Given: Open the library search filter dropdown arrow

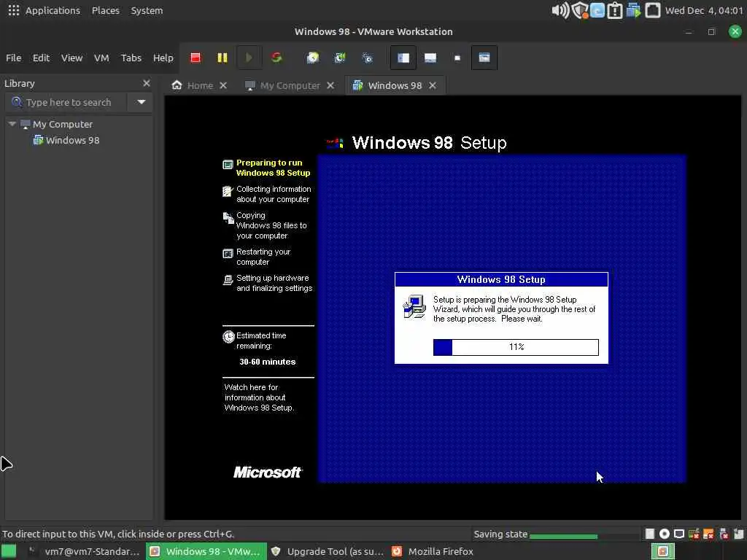Looking at the screenshot, I should coord(141,102).
